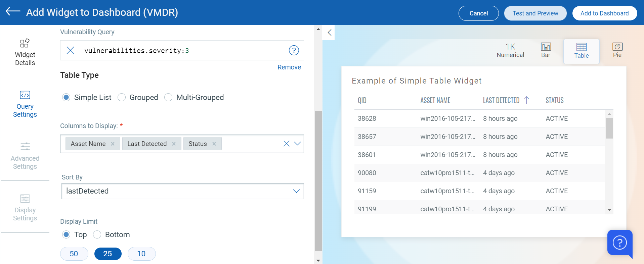Open the Widget Details section

click(25, 52)
